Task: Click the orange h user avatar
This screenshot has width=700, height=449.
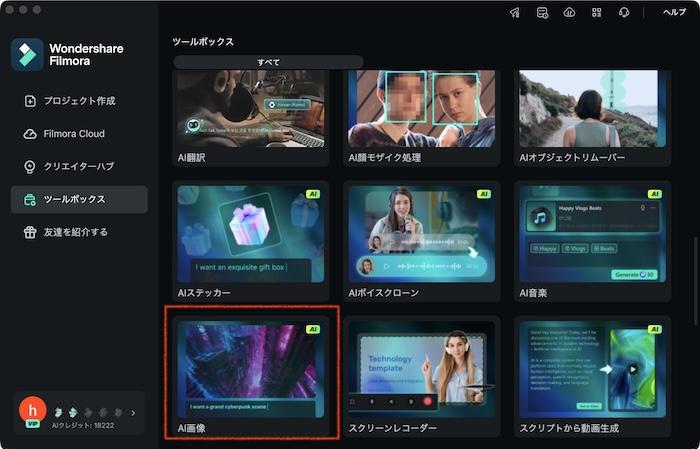Action: (x=33, y=409)
